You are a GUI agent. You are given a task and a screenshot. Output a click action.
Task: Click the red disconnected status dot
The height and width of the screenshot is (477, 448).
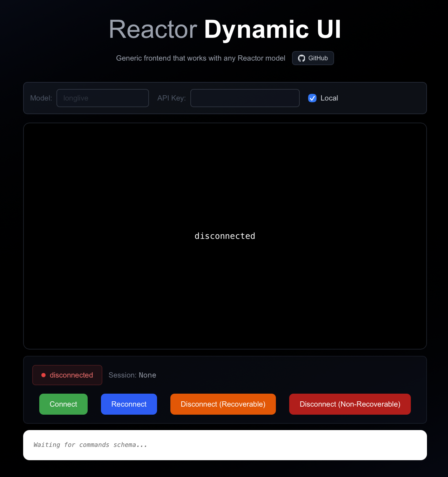click(43, 375)
